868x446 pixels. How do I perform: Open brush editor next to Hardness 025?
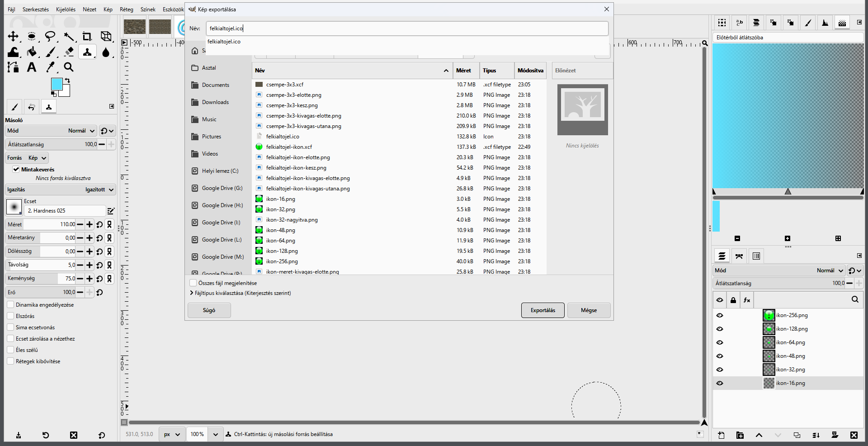tap(111, 211)
